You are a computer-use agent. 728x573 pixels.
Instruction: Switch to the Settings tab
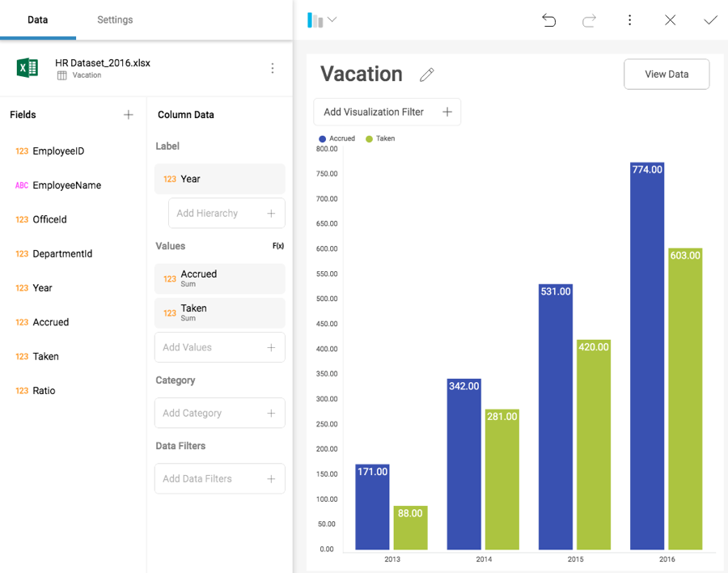point(115,19)
